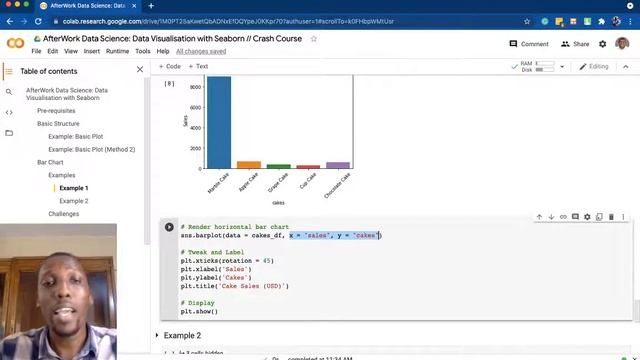Open the Find and replace search icon
The width and height of the screenshot is (640, 360).
[x=9, y=92]
